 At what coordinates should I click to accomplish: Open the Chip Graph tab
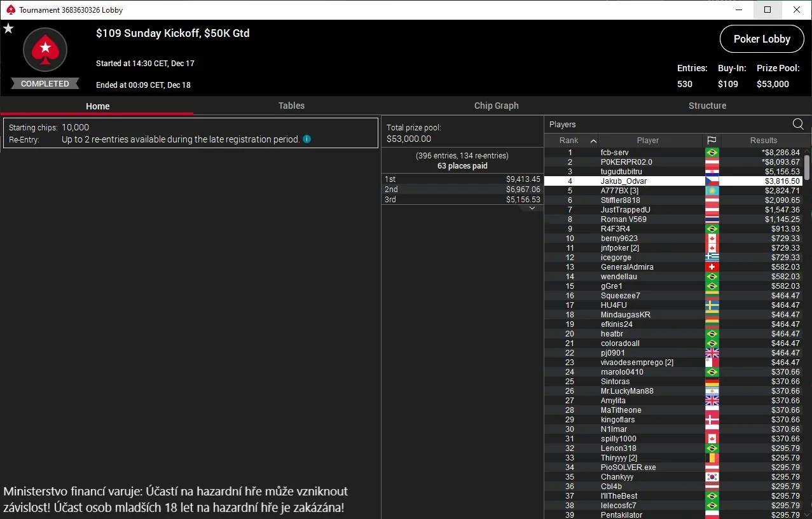point(496,106)
